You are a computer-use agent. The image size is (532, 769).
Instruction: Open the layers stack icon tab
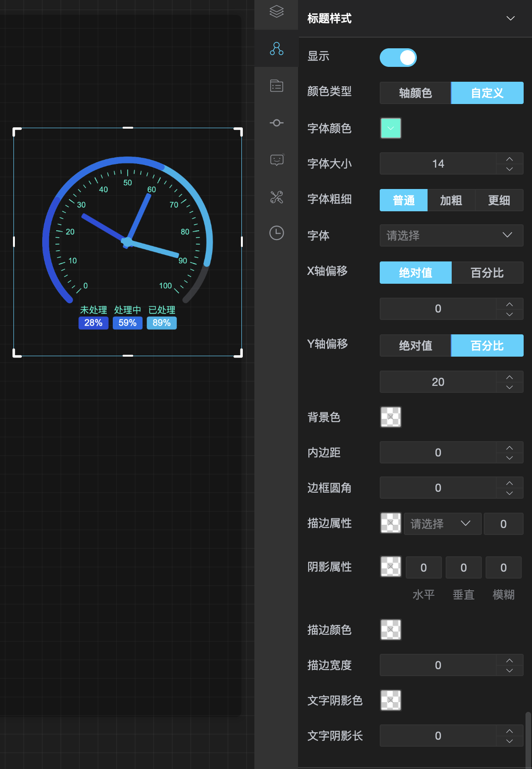pyautogui.click(x=277, y=11)
